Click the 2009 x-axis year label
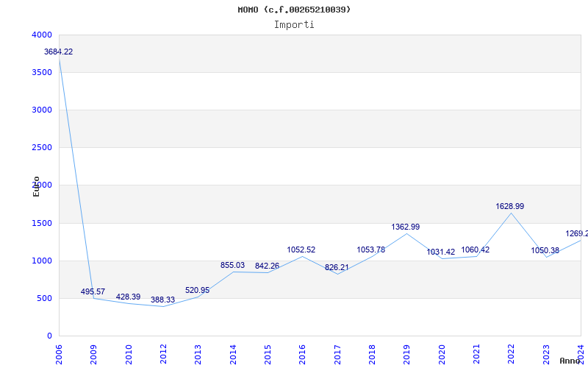 (x=94, y=354)
